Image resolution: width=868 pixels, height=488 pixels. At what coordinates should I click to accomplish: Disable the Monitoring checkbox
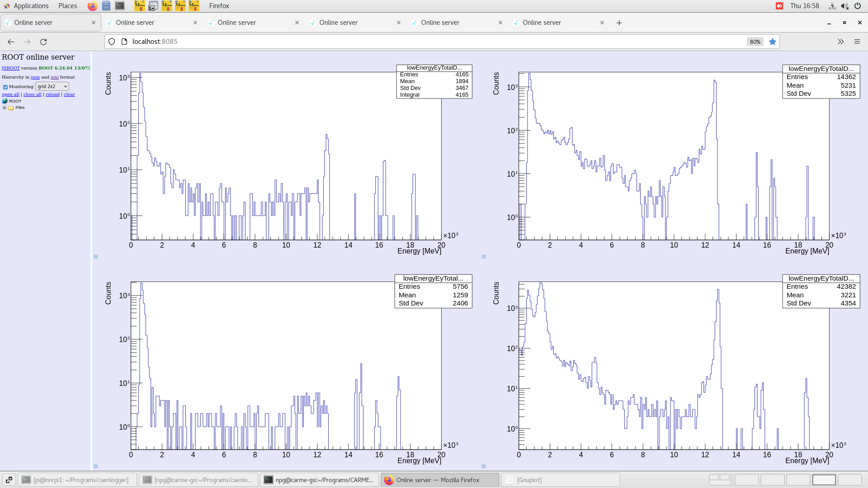point(5,86)
